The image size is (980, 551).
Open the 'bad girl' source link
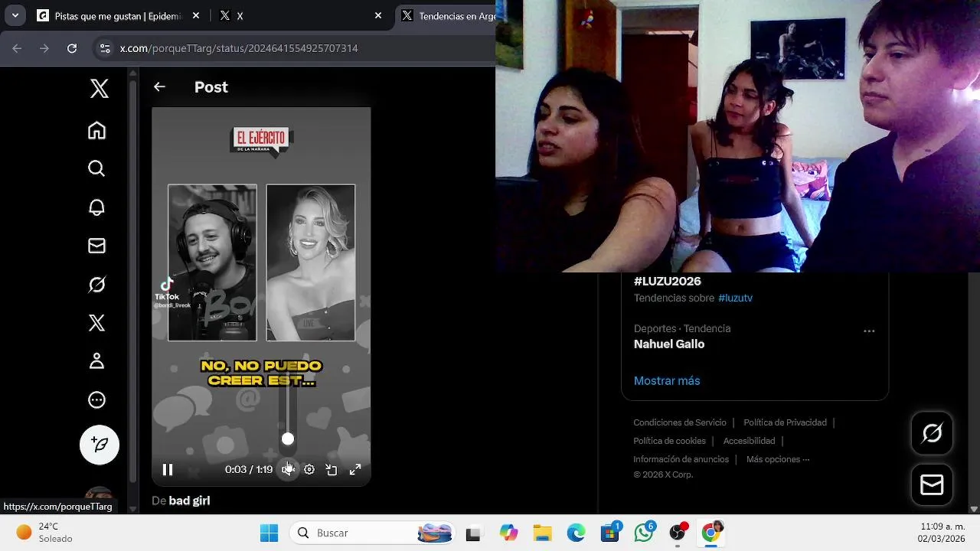(x=189, y=500)
